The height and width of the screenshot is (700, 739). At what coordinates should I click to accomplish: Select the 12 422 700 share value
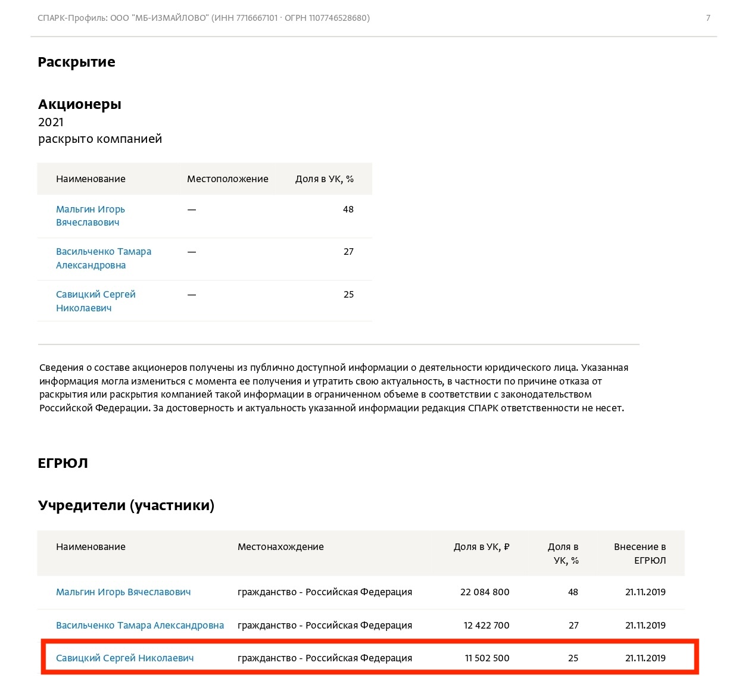[x=487, y=625]
